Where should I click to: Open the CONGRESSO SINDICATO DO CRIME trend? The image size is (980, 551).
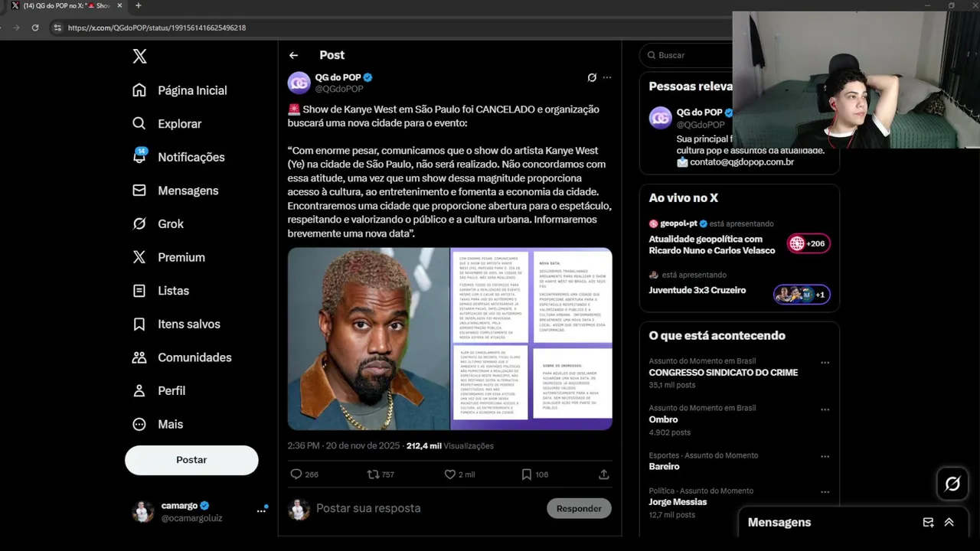[x=724, y=373]
